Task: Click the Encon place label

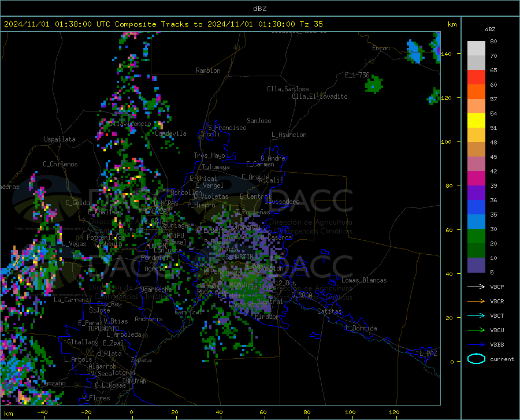Action: point(381,48)
